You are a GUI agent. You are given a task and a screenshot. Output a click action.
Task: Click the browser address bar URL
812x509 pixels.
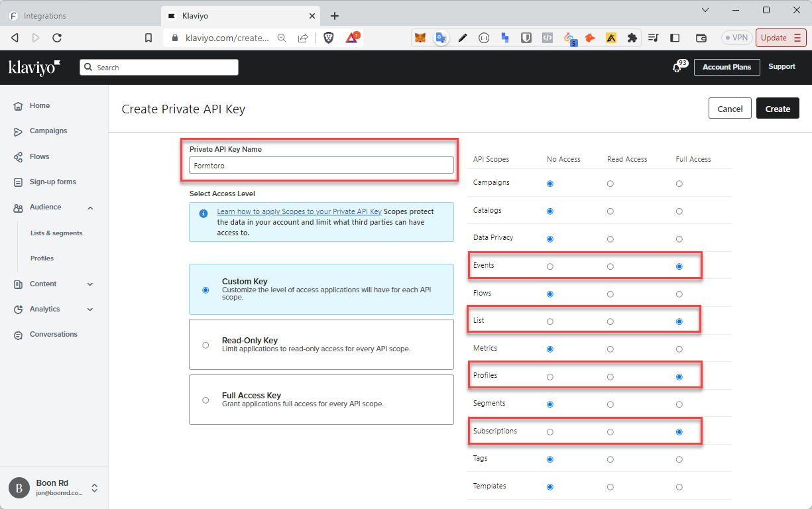226,38
